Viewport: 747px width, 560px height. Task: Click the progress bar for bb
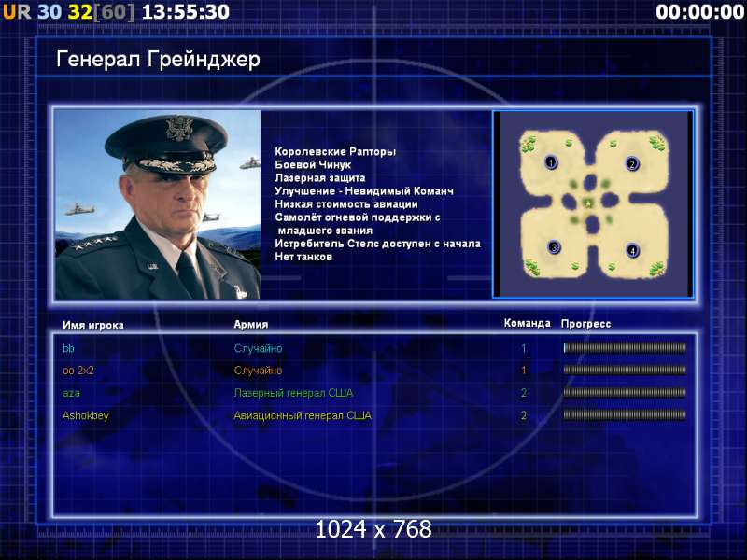[624, 348]
